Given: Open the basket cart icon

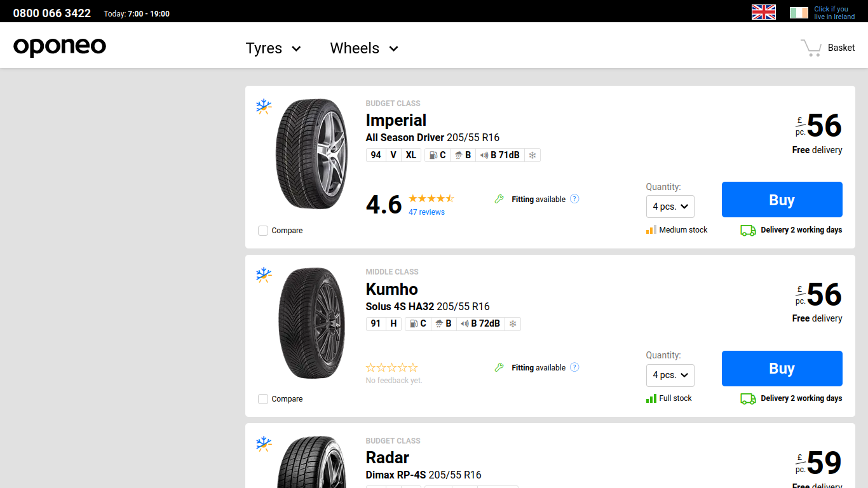Looking at the screenshot, I should click(811, 48).
